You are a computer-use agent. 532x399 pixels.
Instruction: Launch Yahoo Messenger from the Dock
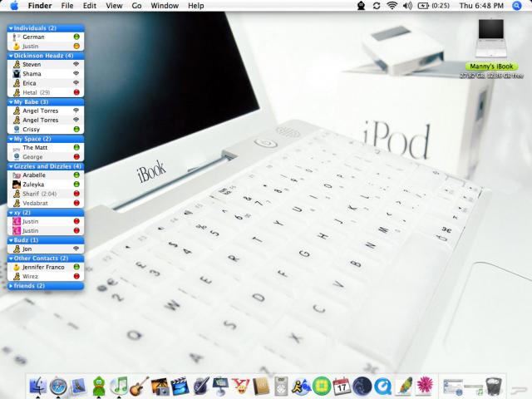pyautogui.click(x=240, y=386)
